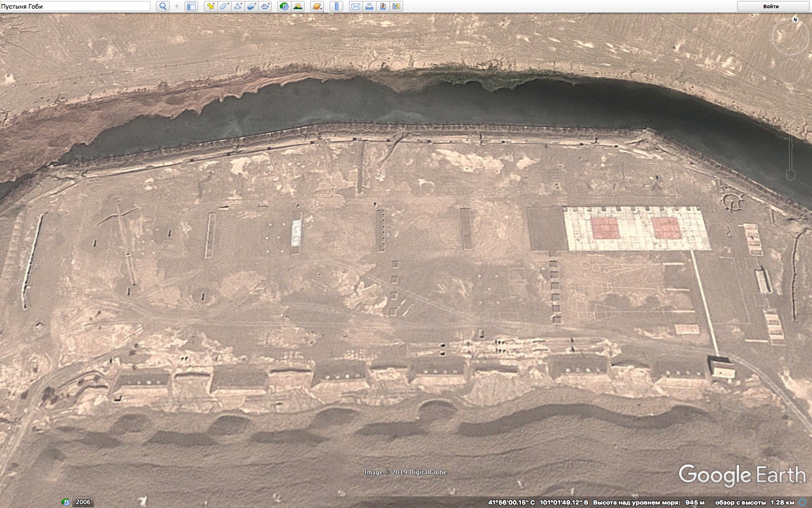Add a path with the toolbar
The image size is (812, 508).
click(x=238, y=6)
